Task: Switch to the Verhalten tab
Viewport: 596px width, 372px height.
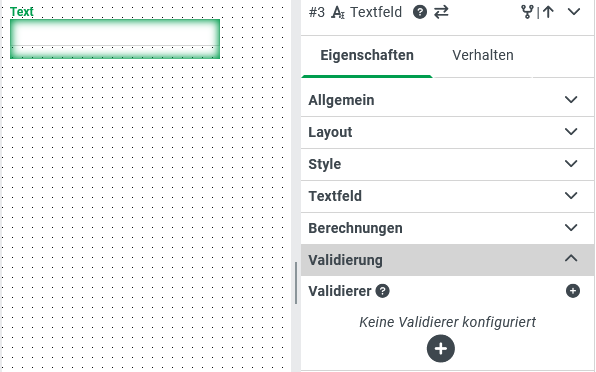Action: [x=483, y=55]
